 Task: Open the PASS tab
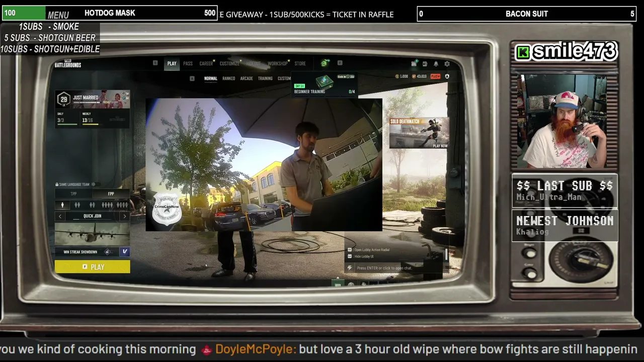(188, 64)
